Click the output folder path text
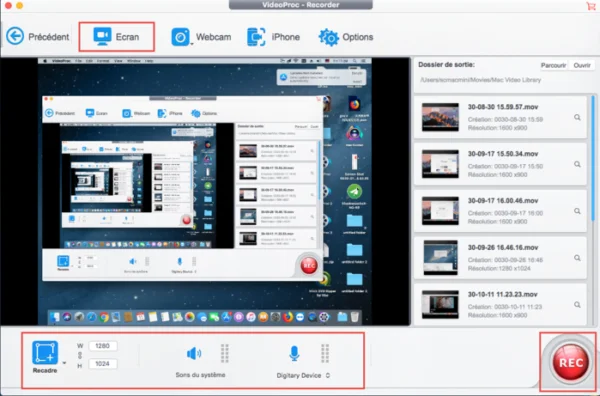The height and width of the screenshot is (396, 600). click(x=481, y=80)
